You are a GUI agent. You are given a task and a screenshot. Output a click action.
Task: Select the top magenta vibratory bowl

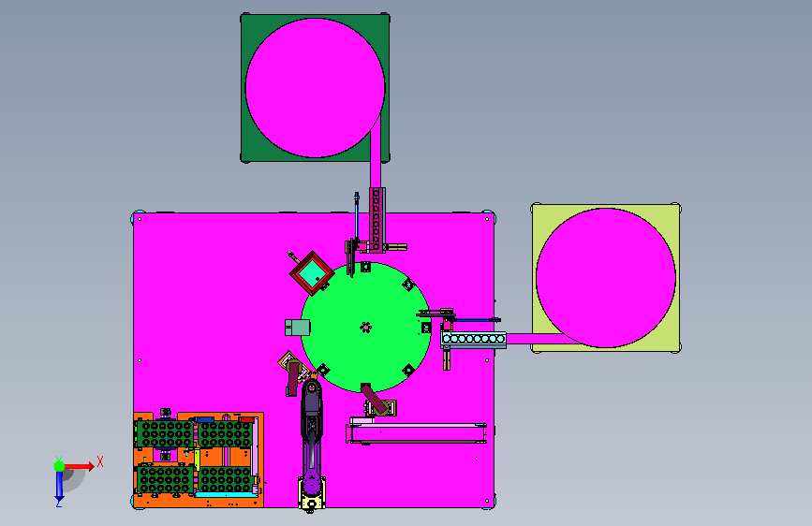tap(315, 87)
